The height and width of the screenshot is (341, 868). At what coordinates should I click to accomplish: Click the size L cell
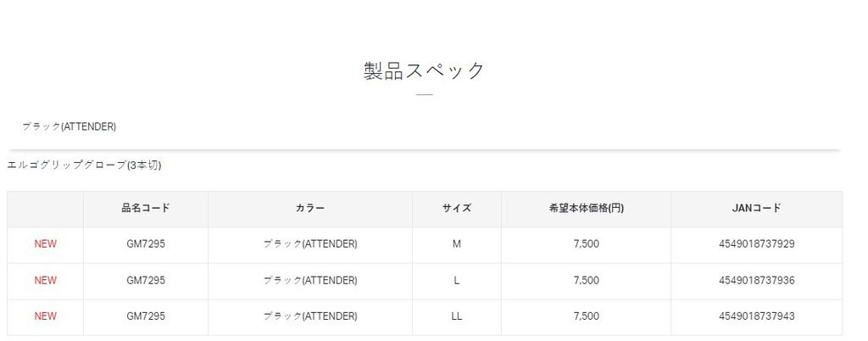coord(457,281)
